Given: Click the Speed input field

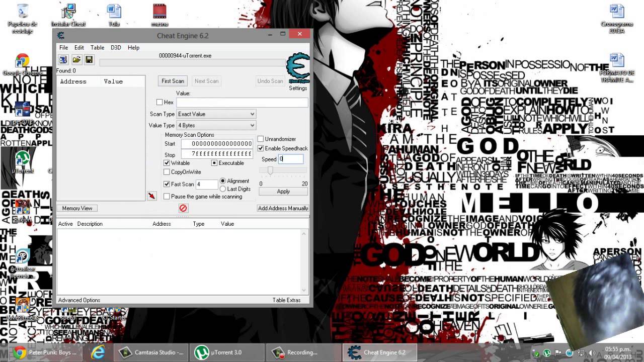Looking at the screenshot, I should coord(291,159).
